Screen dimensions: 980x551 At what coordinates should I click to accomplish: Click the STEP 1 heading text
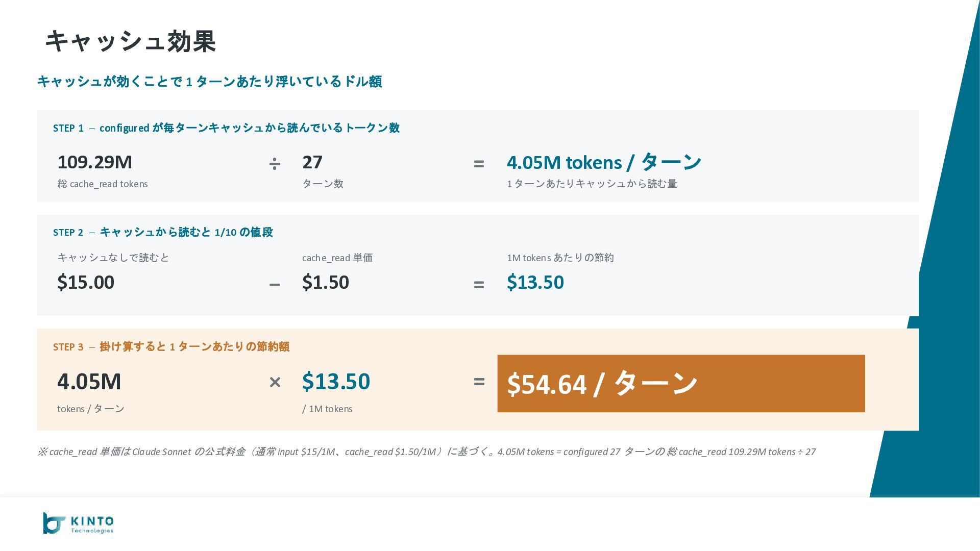coord(226,128)
